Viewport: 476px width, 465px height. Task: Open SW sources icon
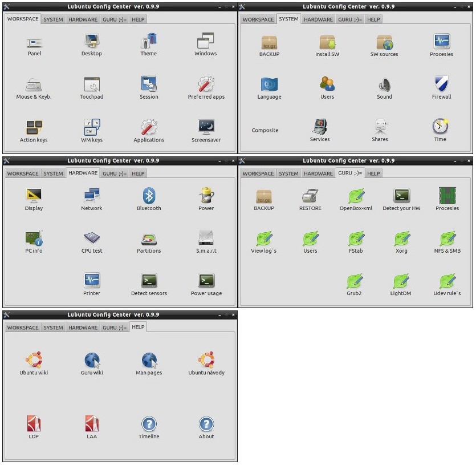click(x=384, y=42)
